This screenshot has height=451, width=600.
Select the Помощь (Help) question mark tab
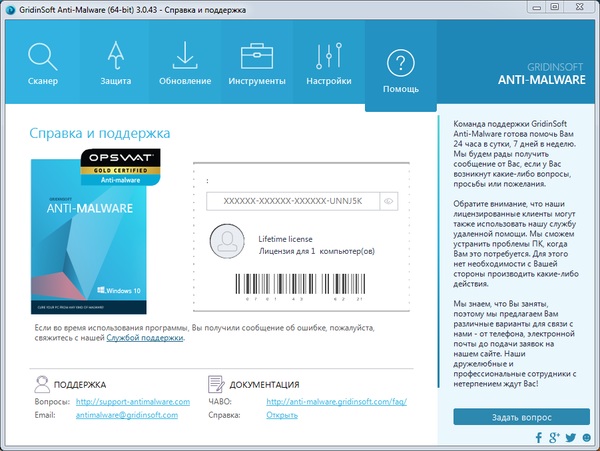point(399,65)
